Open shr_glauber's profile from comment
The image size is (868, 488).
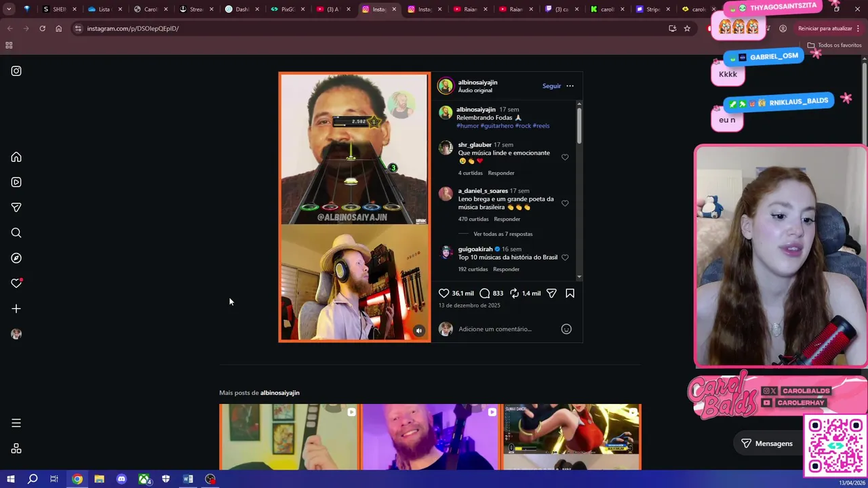[x=475, y=145]
